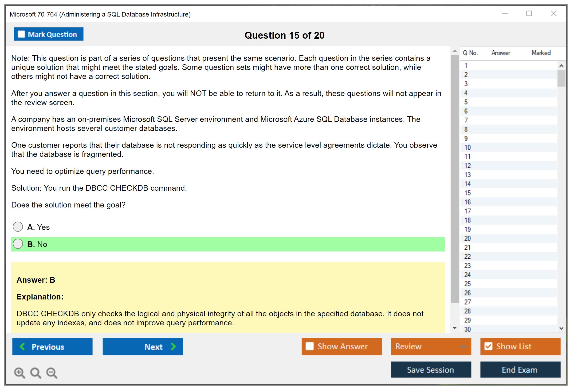The height and width of the screenshot is (392, 574).
Task: Click the reset zoom magnifier icon
Action: coord(36,372)
